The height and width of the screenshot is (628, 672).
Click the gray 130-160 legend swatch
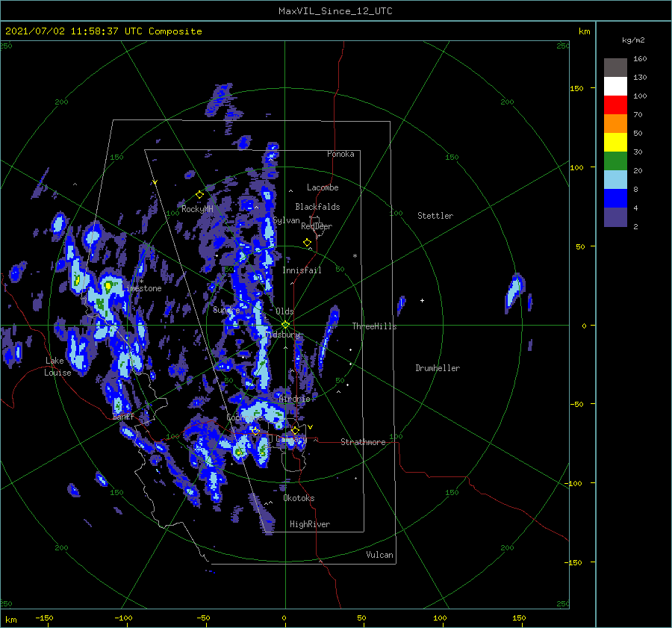pos(615,67)
